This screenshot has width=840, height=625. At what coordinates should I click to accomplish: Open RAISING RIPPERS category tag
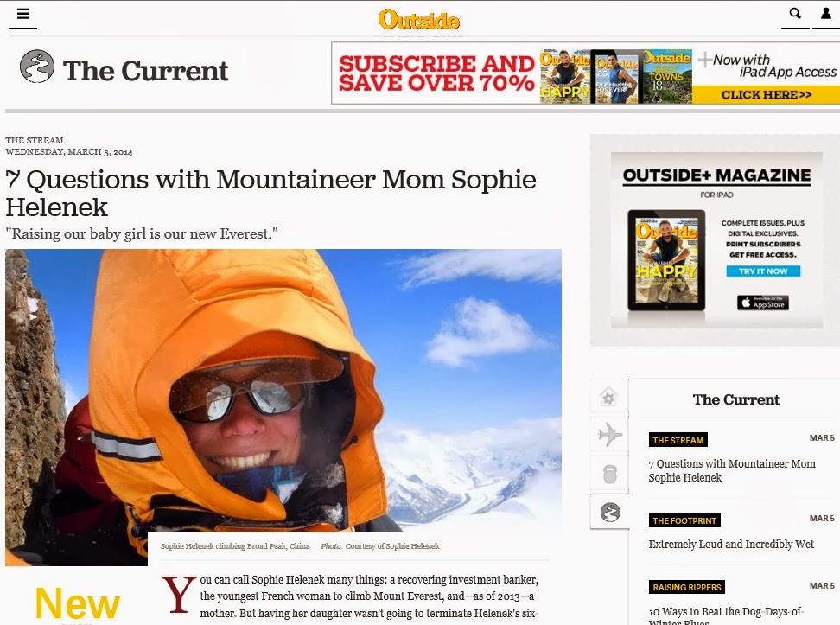point(686,588)
